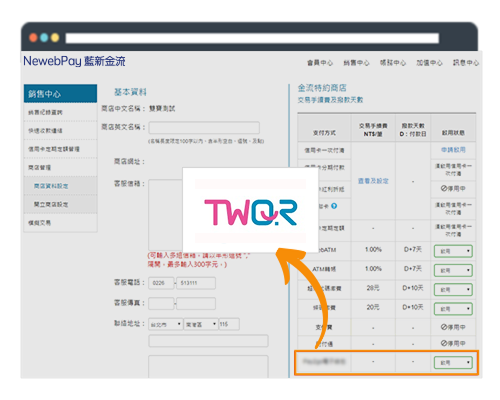This screenshot has height=400, width=500.
Task: Select 商店資料設定 sidebar sub-item
Action: pos(60,186)
